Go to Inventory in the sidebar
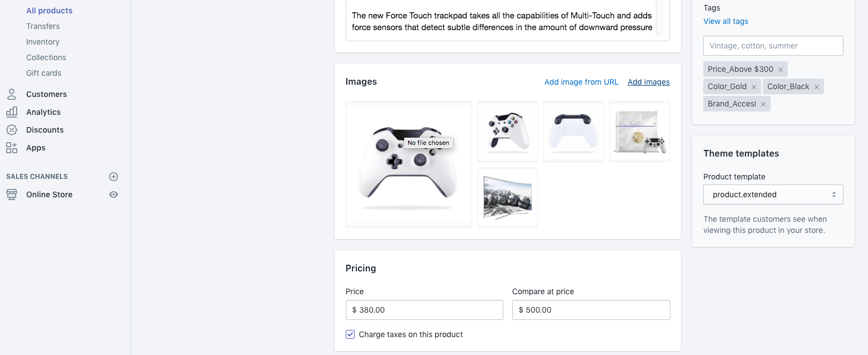This screenshot has width=868, height=355. coord(43,42)
